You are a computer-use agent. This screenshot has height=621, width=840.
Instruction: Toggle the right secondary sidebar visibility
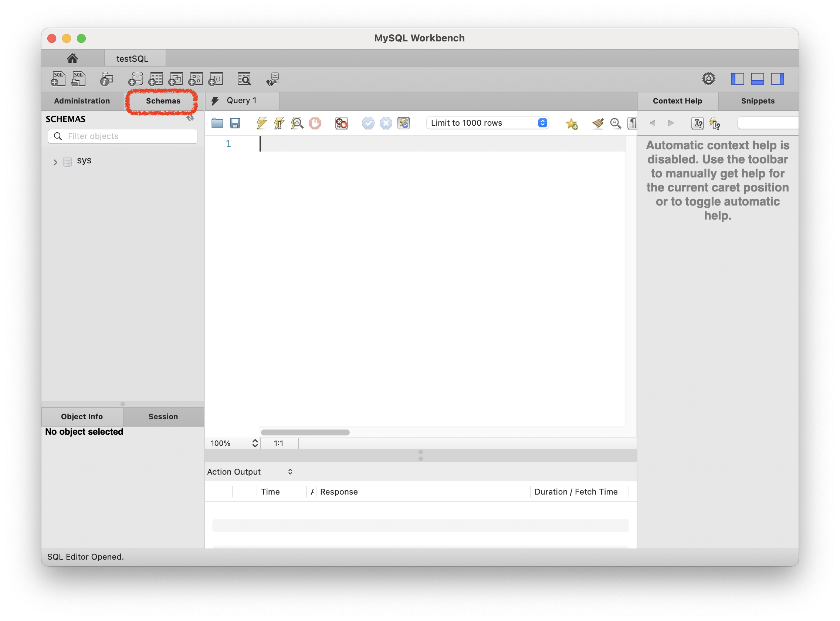(x=777, y=79)
